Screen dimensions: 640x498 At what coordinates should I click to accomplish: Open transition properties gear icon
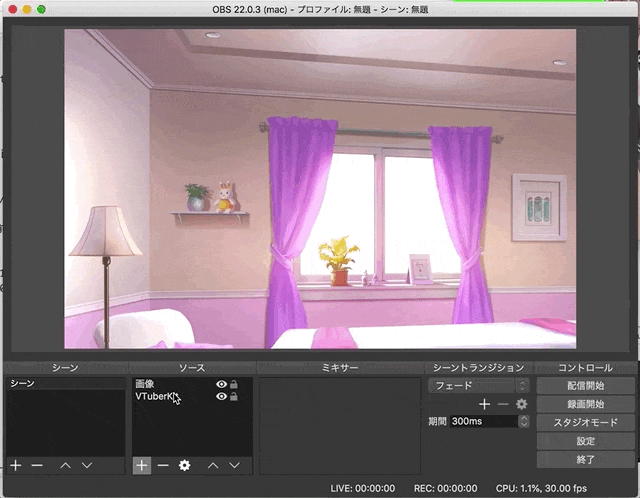[522, 404]
